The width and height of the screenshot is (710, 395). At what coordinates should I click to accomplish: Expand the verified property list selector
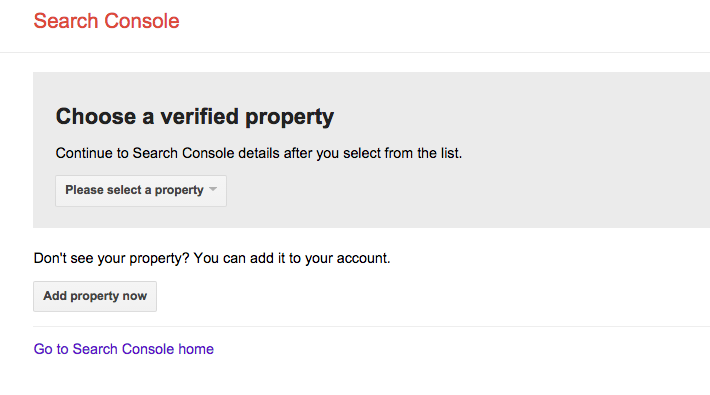(141, 191)
